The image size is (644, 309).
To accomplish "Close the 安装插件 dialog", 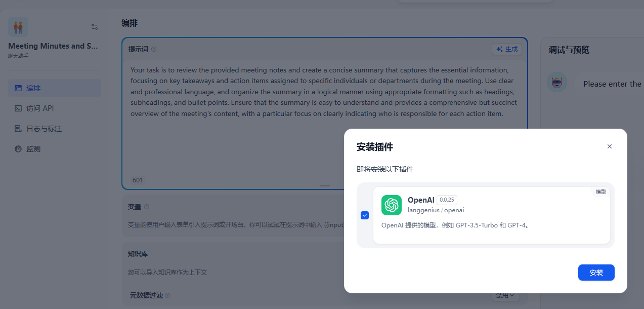I will coord(610,146).
